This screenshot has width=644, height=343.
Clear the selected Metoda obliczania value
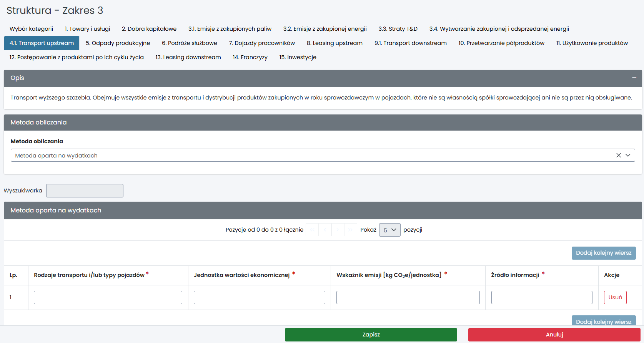pyautogui.click(x=619, y=155)
